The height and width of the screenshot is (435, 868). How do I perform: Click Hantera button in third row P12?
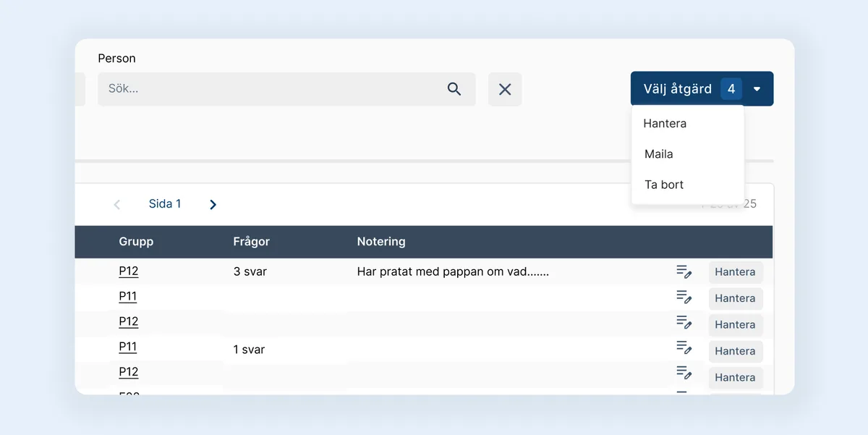pos(735,325)
